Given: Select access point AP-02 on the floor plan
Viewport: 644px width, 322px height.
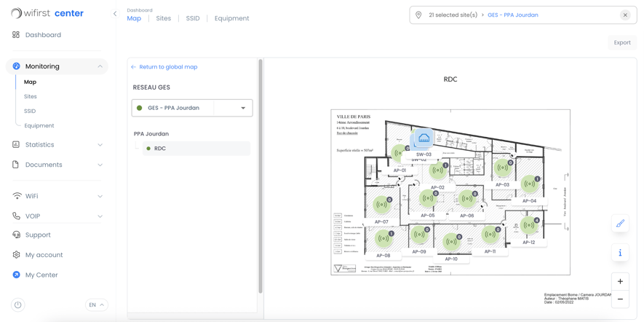Looking at the screenshot, I should pos(438,170).
